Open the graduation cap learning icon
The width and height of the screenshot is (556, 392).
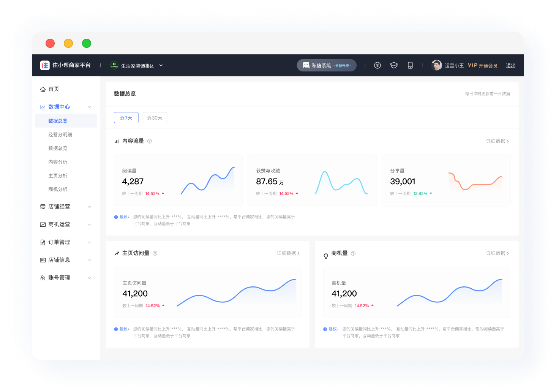[394, 65]
